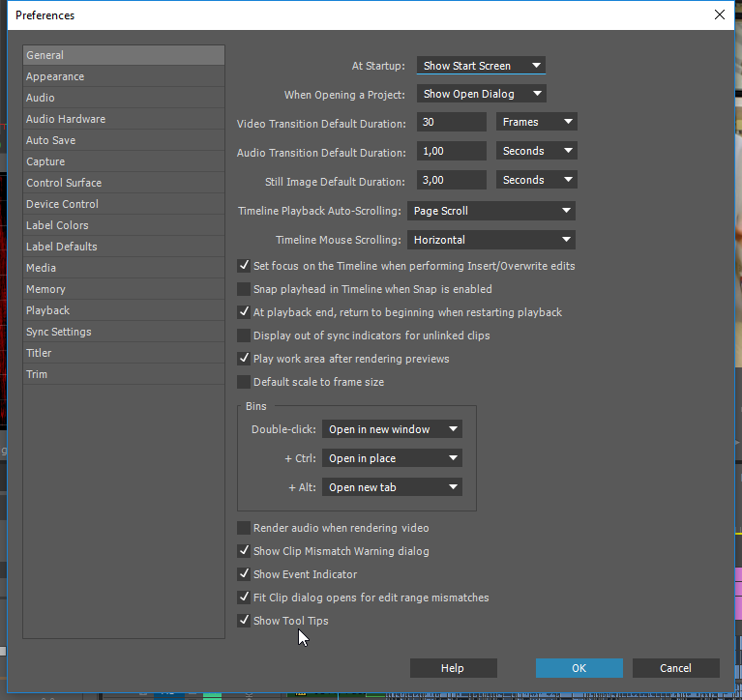The image size is (742, 700).
Task: Toggle Fit Clip dialog opens checkbox
Action: tap(244, 598)
